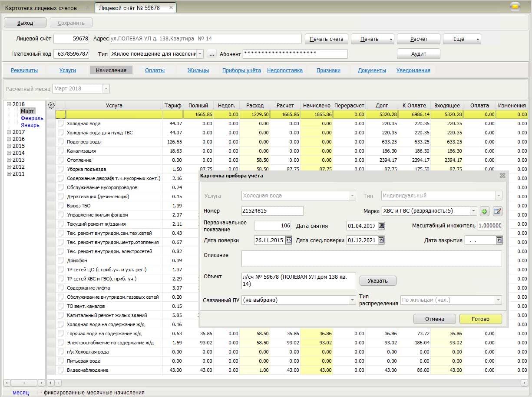Click the yellow mail notification icon

(515, 7)
